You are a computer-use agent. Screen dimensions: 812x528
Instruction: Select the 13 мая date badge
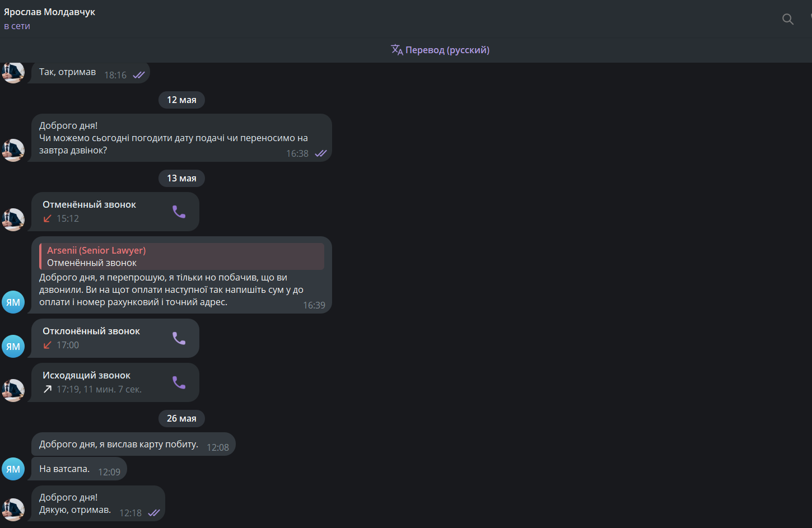(x=181, y=178)
